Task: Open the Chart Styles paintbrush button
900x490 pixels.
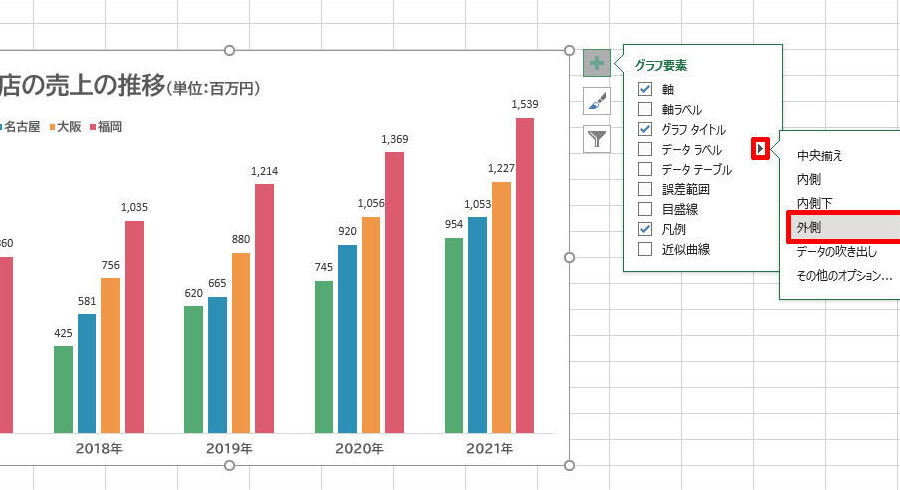Action: [596, 101]
